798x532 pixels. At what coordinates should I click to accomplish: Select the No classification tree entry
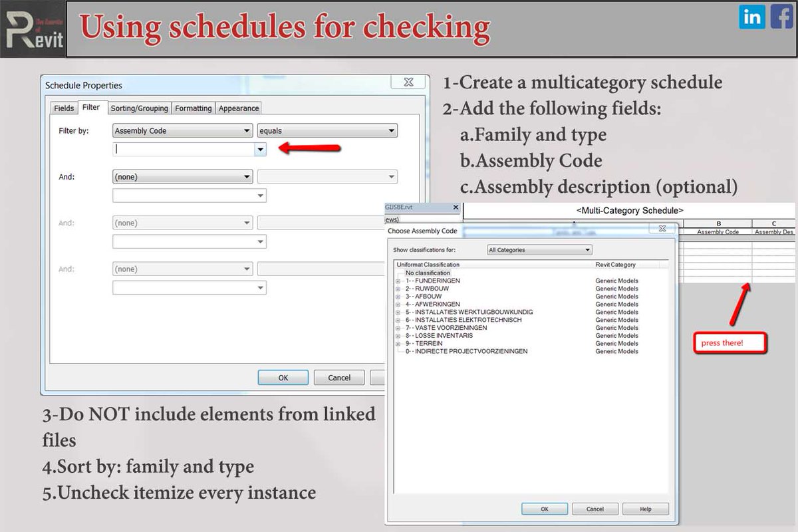coord(428,273)
